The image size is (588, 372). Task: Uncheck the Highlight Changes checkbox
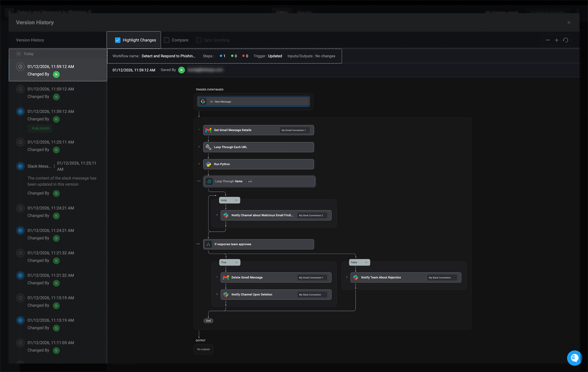[x=118, y=40]
